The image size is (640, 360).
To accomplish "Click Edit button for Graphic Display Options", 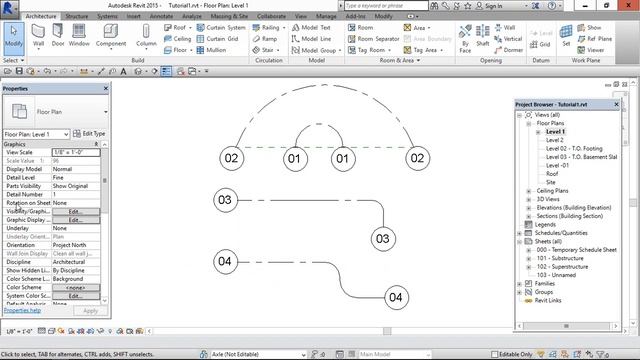I will [76, 220].
